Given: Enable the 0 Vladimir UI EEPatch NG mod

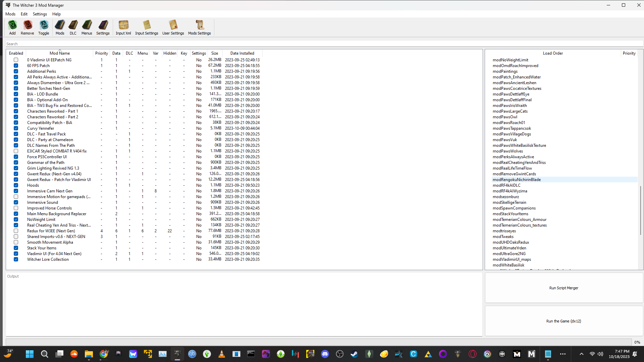Looking at the screenshot, I should (x=16, y=60).
